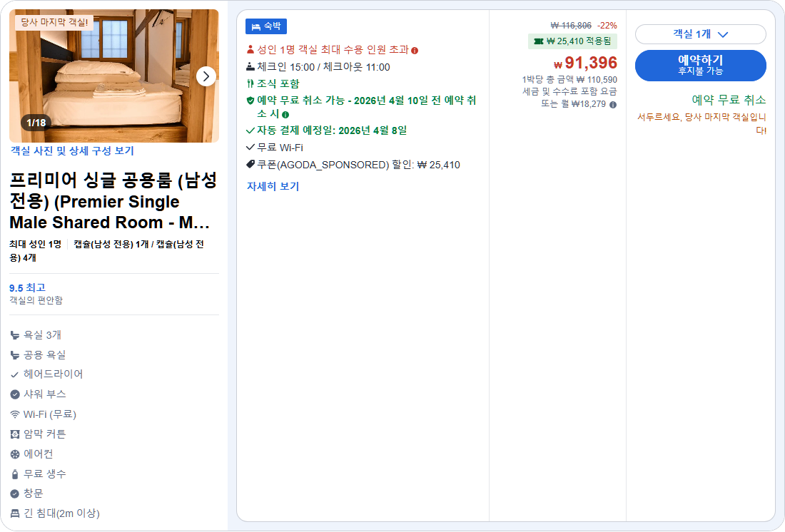Click the next-photo arrow on the room carousel

point(206,76)
